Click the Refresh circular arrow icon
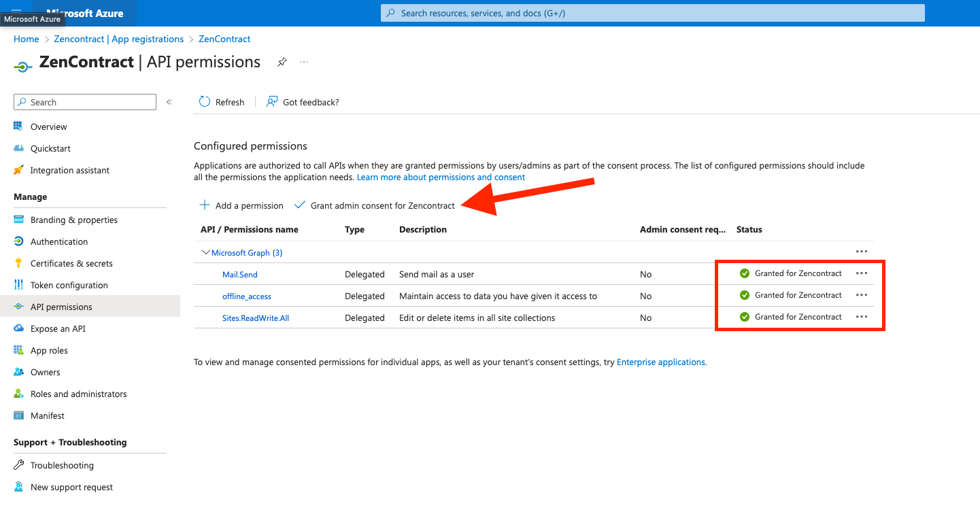The image size is (980, 512). click(x=205, y=102)
